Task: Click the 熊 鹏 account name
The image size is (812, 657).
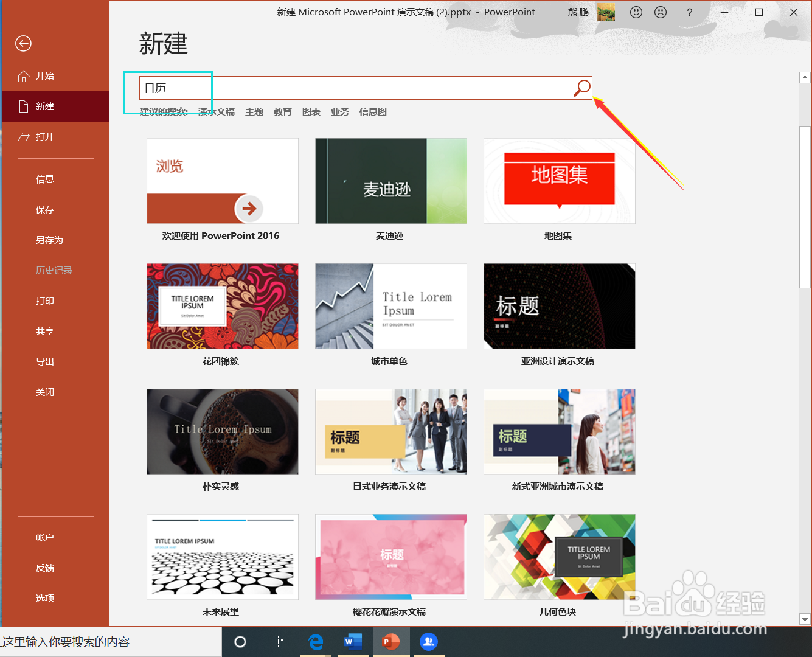Action: click(578, 12)
